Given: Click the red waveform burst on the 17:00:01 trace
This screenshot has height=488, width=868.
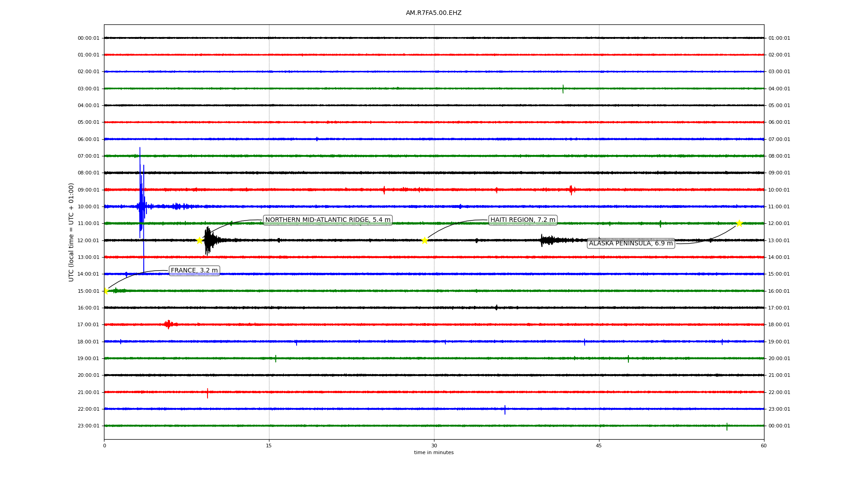Looking at the screenshot, I should 169,324.
